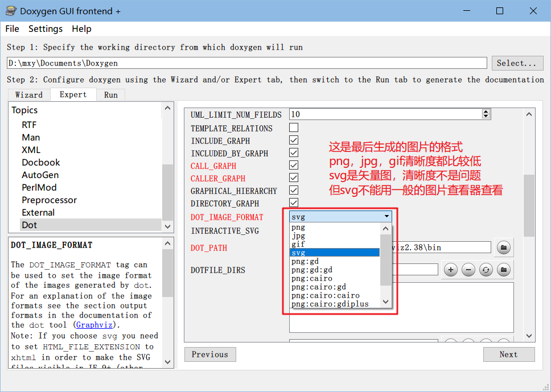Select External in the Topics list
The image size is (551, 392).
tap(38, 212)
